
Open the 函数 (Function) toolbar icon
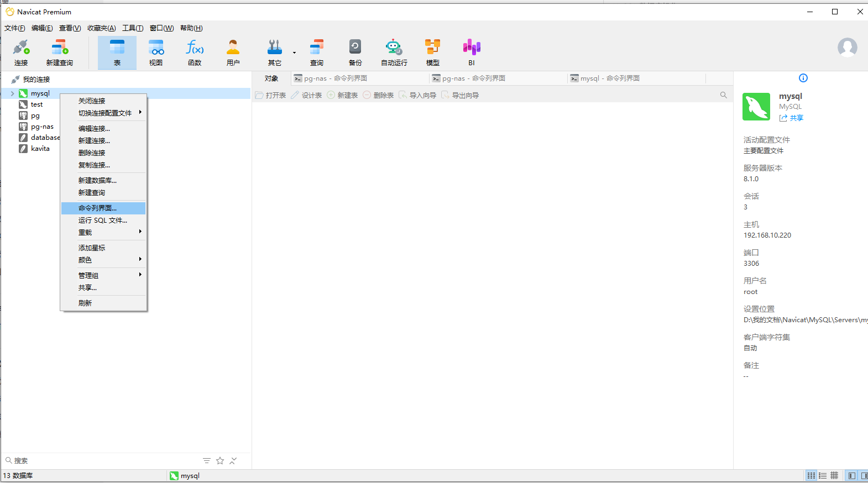[195, 53]
